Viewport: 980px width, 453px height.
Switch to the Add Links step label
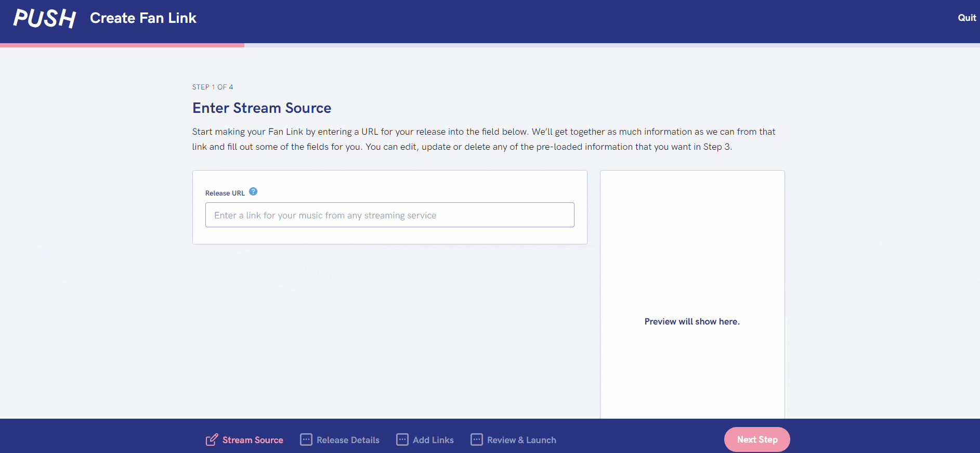[x=433, y=440]
